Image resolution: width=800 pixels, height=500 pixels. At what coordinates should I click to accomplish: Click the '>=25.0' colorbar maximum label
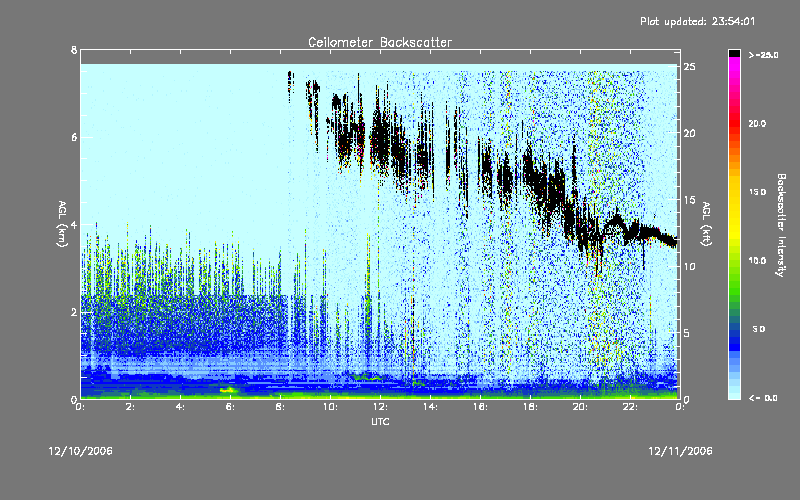[x=764, y=55]
